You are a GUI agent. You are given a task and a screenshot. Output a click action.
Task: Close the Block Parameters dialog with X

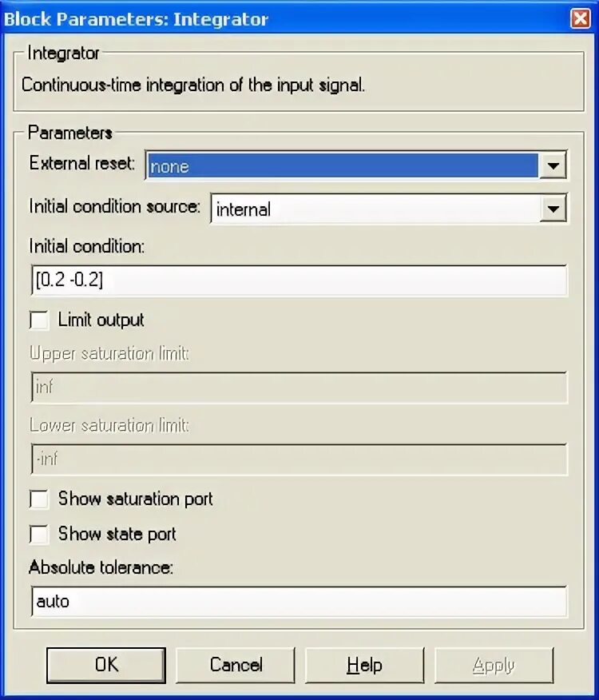581,18
